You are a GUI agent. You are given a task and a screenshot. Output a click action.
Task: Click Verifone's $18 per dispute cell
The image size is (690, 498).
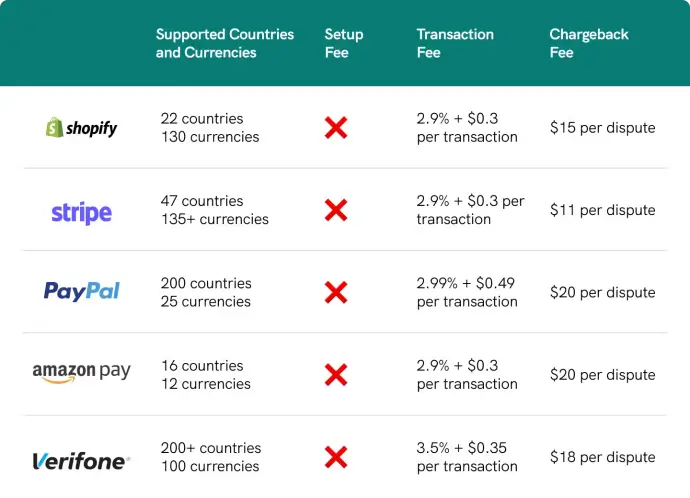pyautogui.click(x=603, y=457)
